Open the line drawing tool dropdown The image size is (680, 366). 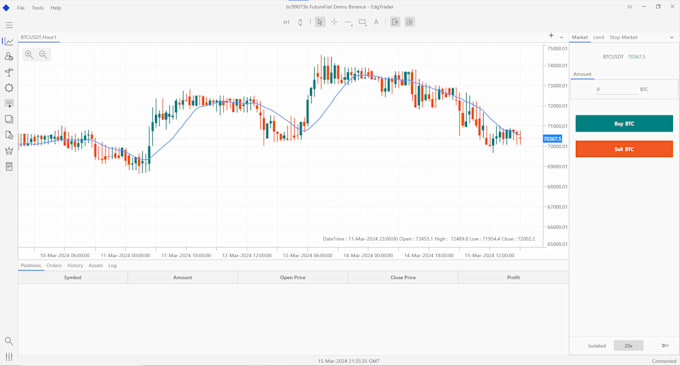coord(348,22)
